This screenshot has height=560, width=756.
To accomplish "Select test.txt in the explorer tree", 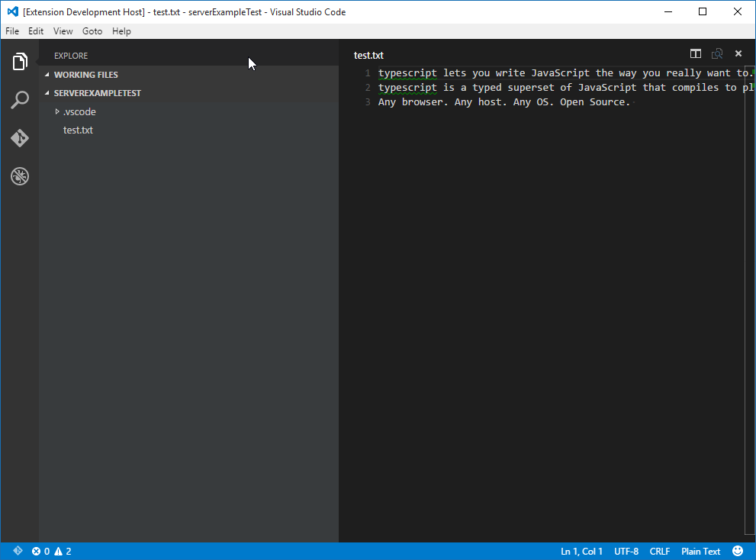I will coord(78,130).
